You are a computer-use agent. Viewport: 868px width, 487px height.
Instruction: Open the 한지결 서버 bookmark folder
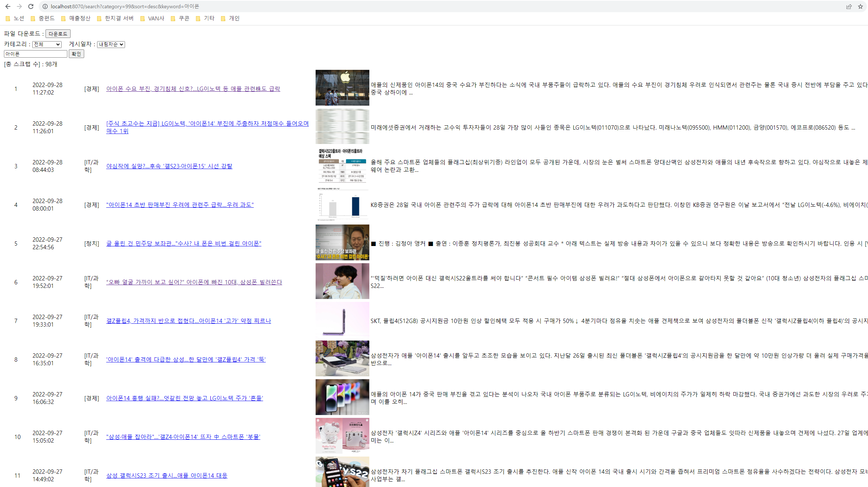(115, 18)
